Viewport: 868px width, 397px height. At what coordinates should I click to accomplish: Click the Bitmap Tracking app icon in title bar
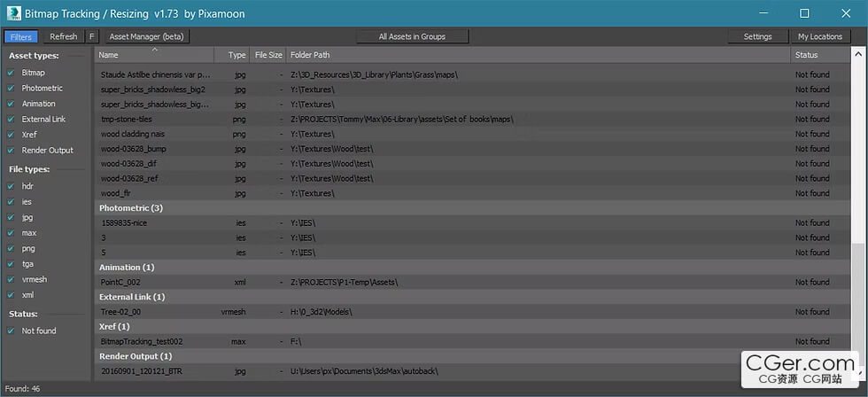tap(12, 13)
